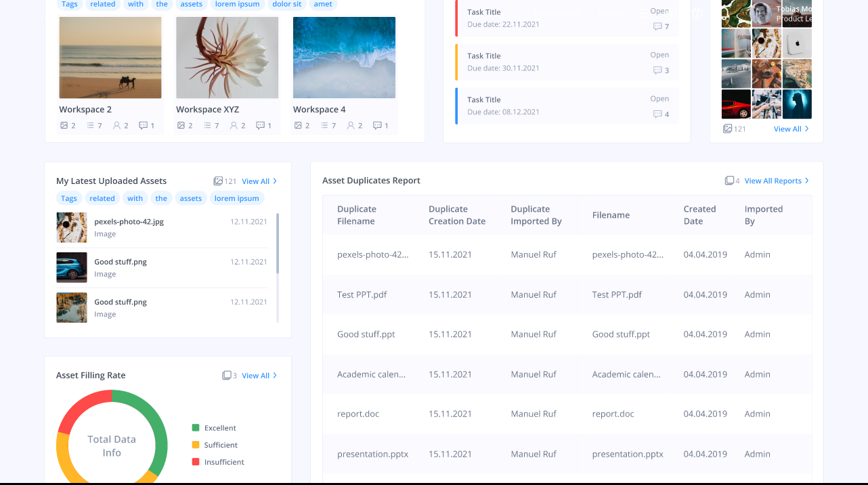868x485 pixels.
Task: Open the View All link below the photo grid
Action: pos(787,129)
